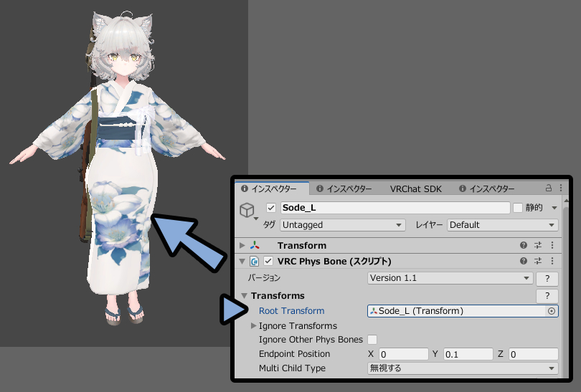Open Transform component help icon

(524, 245)
